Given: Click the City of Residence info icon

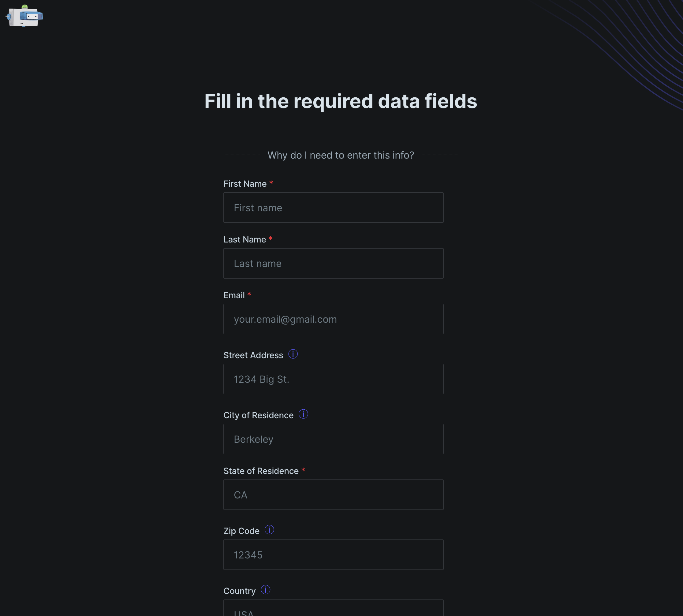Looking at the screenshot, I should (303, 414).
